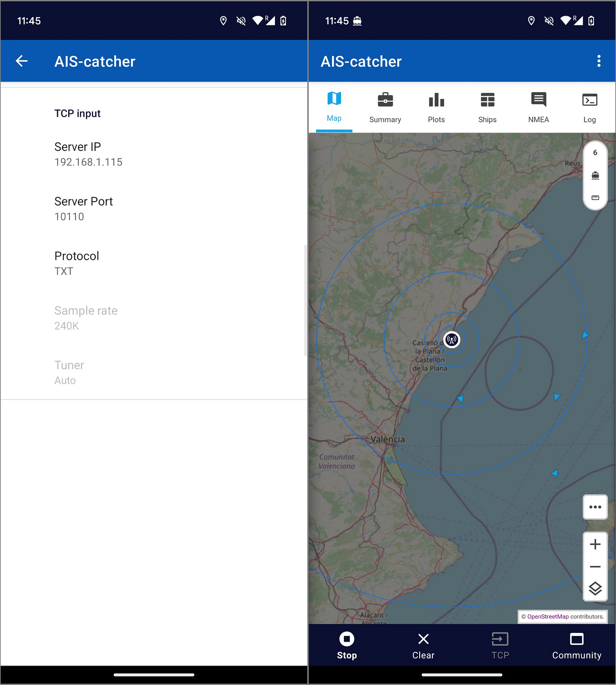Open the Plots tab
616x685 pixels.
point(436,108)
